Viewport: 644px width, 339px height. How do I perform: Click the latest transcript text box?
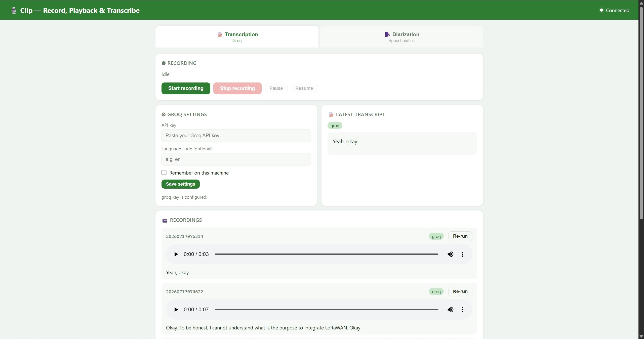tap(402, 143)
